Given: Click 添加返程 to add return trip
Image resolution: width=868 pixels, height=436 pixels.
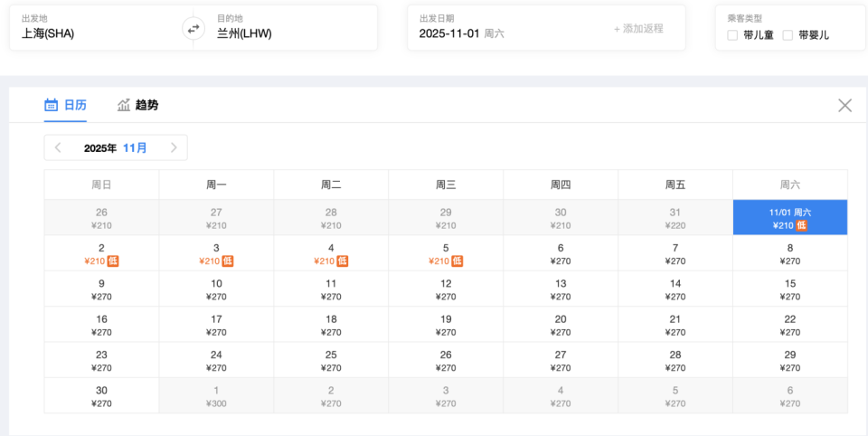Looking at the screenshot, I should click(x=638, y=28).
